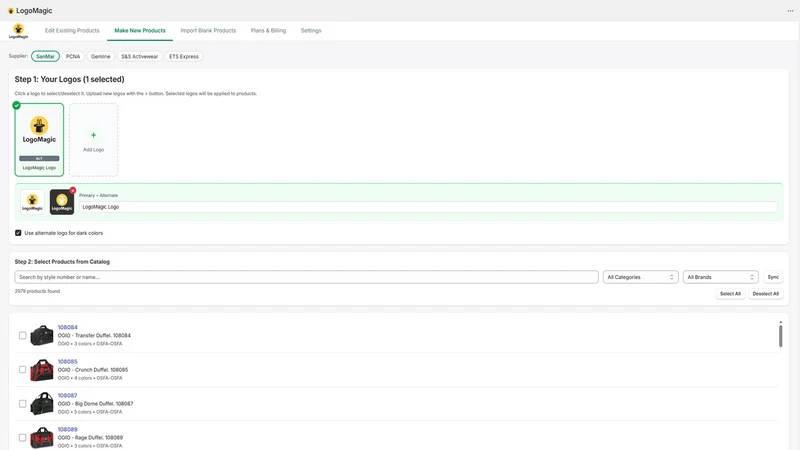Uncheck Use alternate logo for dark colors

tap(18, 233)
